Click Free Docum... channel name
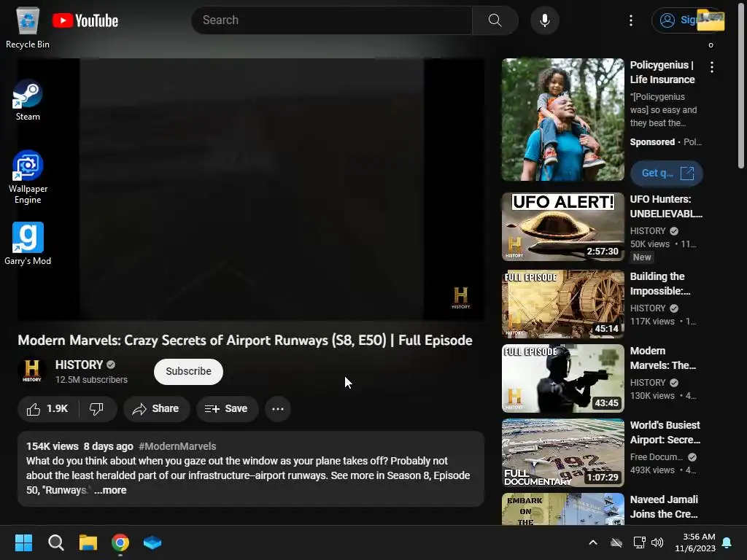This screenshot has height=560, width=747. click(656, 457)
